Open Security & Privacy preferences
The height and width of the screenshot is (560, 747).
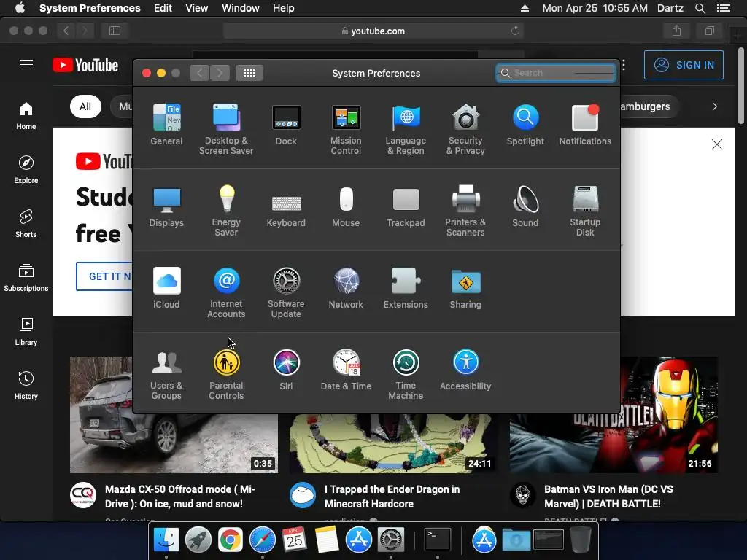pyautogui.click(x=465, y=128)
